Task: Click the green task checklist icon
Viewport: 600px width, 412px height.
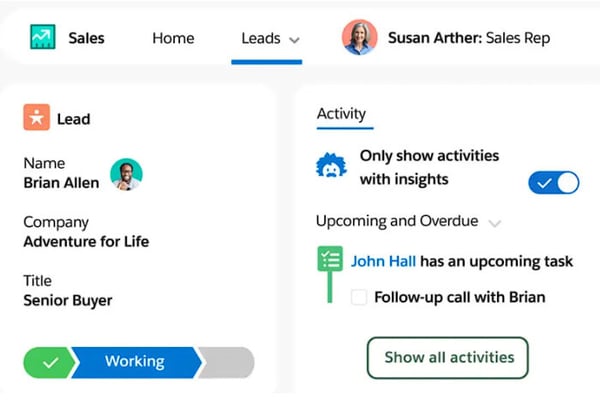Action: tap(329, 260)
